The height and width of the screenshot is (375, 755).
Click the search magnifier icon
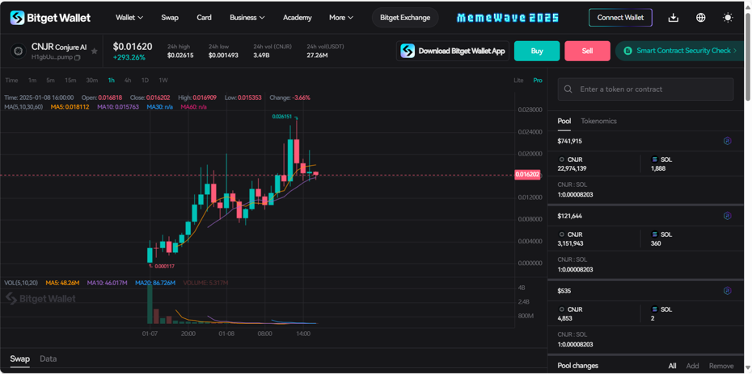568,90
